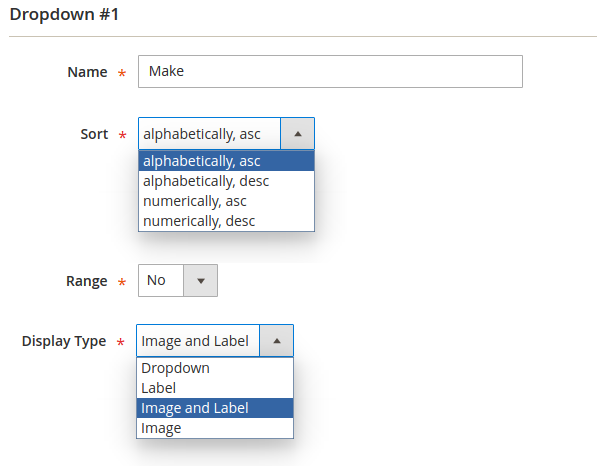Select numerically, desc sort option
This screenshot has height=466, width=597.
(226, 221)
